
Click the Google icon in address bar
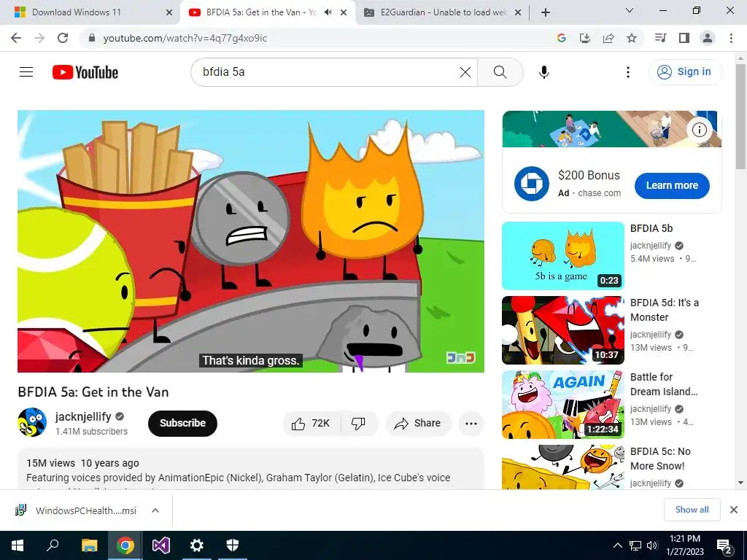(561, 38)
